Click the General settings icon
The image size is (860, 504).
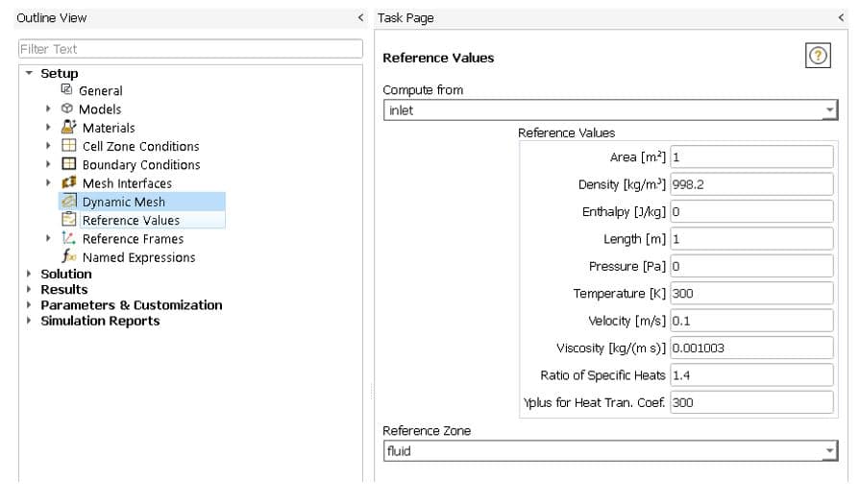pyautogui.click(x=67, y=90)
